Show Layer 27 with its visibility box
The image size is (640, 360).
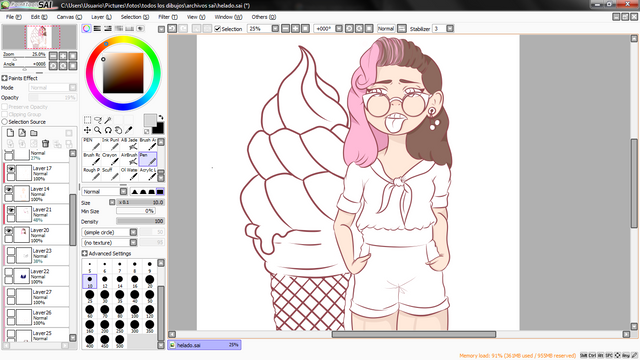11,293
